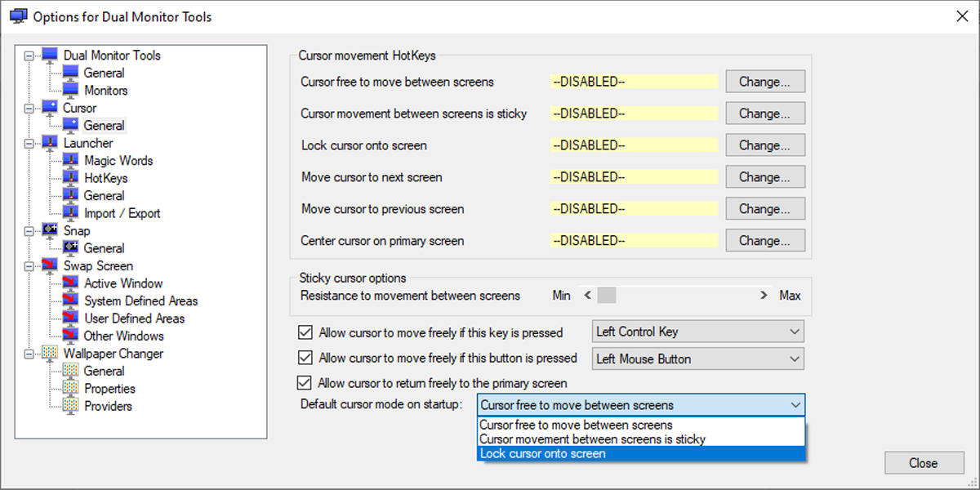Click DISABLED field for 'Center cursor on primary screen'
The image size is (980, 490).
coord(634,241)
